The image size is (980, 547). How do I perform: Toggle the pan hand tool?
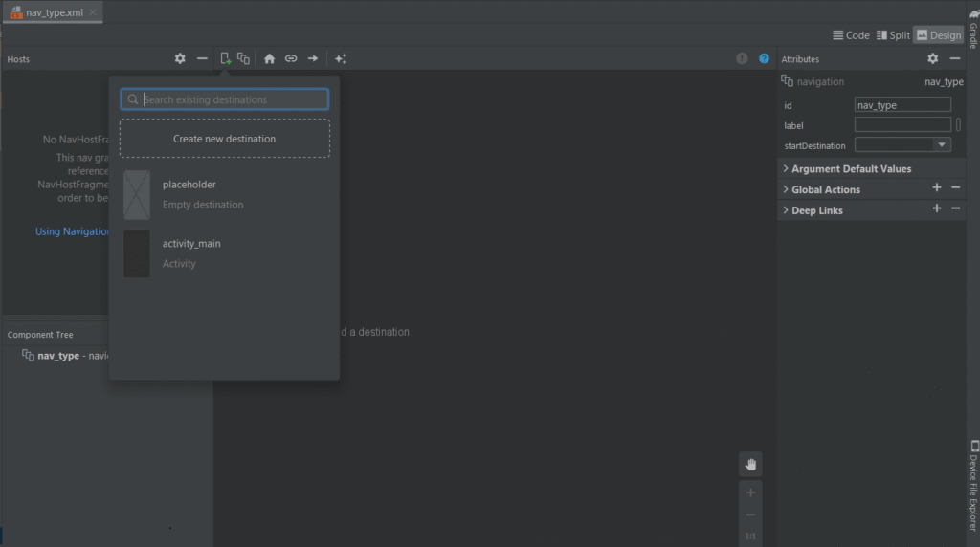pos(750,465)
